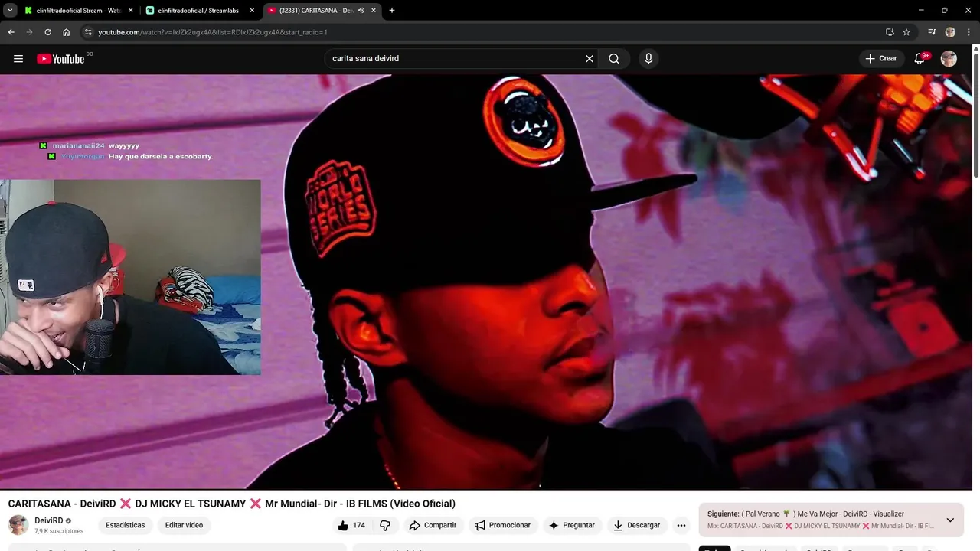Share the video with Compartir
This screenshot has width=980, height=551.
(x=433, y=525)
